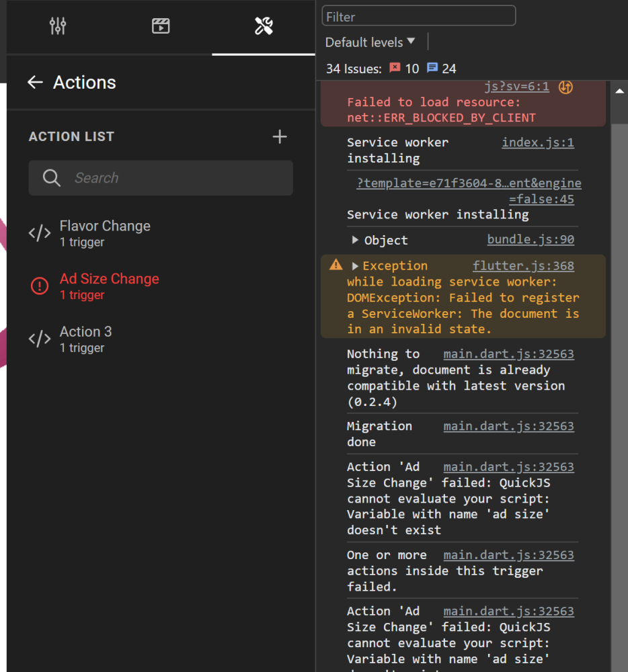Viewport: 628px width, 672px height.
Task: Add a new action with plus icon
Action: pos(280,136)
